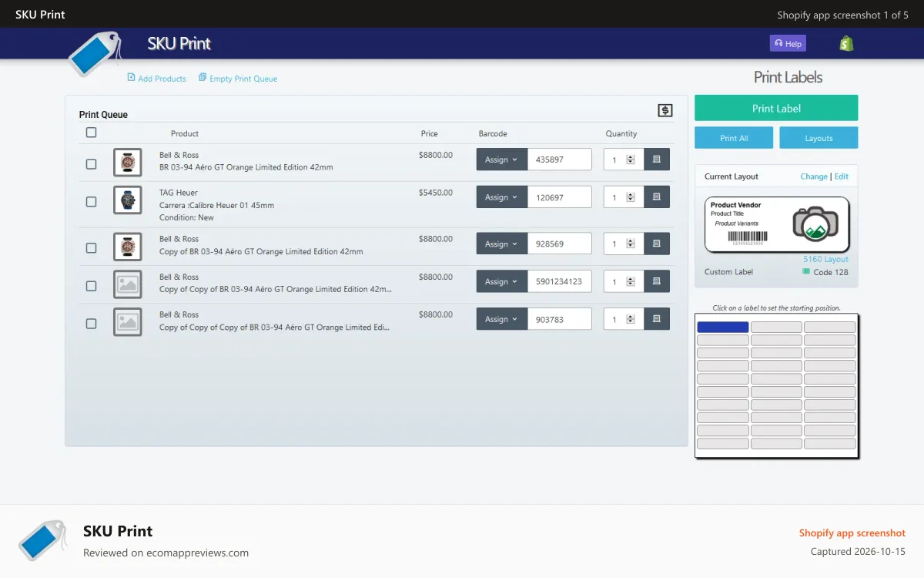
Task: Click the Edit layout link
Action: tap(842, 176)
